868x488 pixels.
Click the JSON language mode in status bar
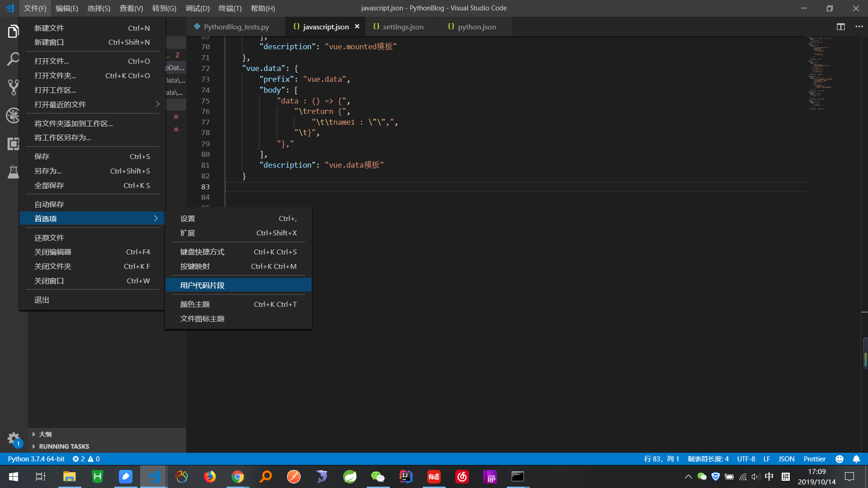[786, 459]
